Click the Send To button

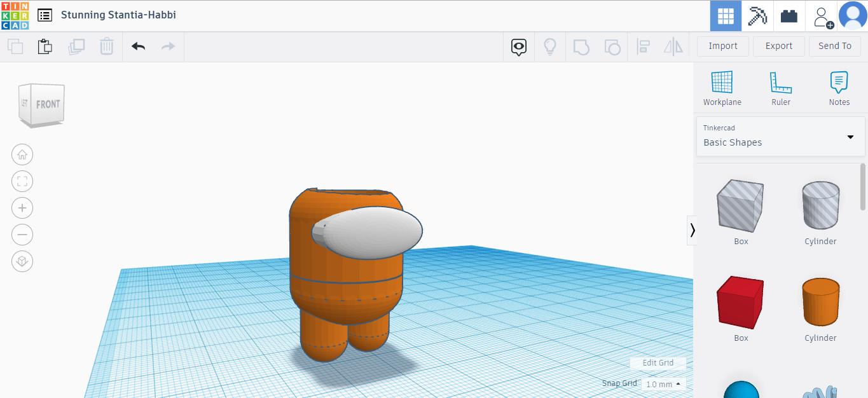(x=835, y=46)
